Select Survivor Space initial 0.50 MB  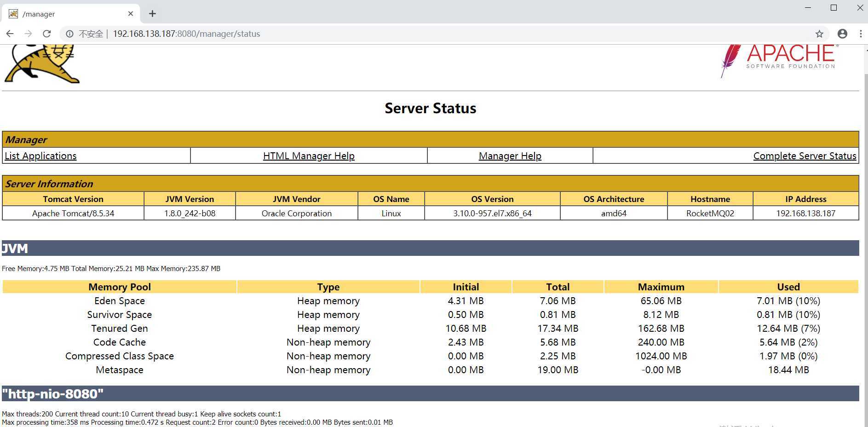(466, 315)
